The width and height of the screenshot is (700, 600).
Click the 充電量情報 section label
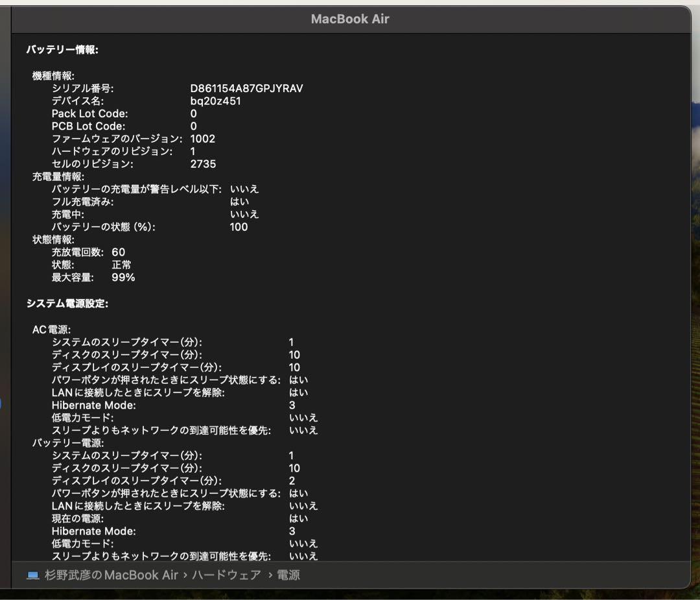(x=58, y=176)
